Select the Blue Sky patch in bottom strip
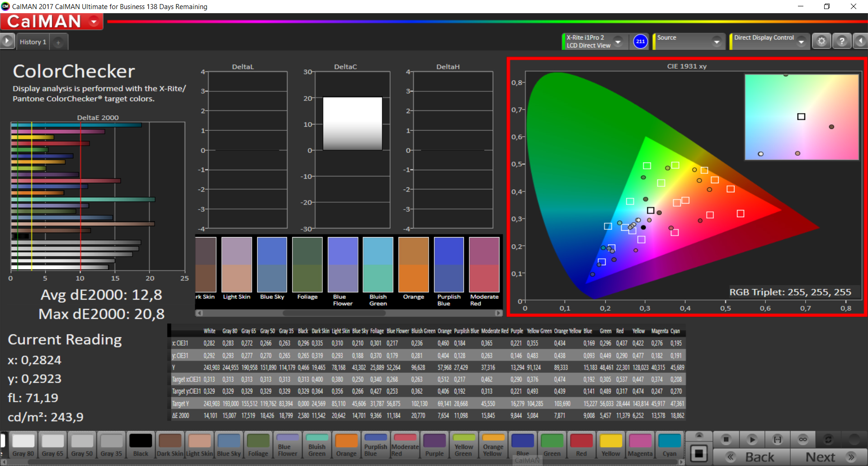The height and width of the screenshot is (466, 868). coord(229,445)
